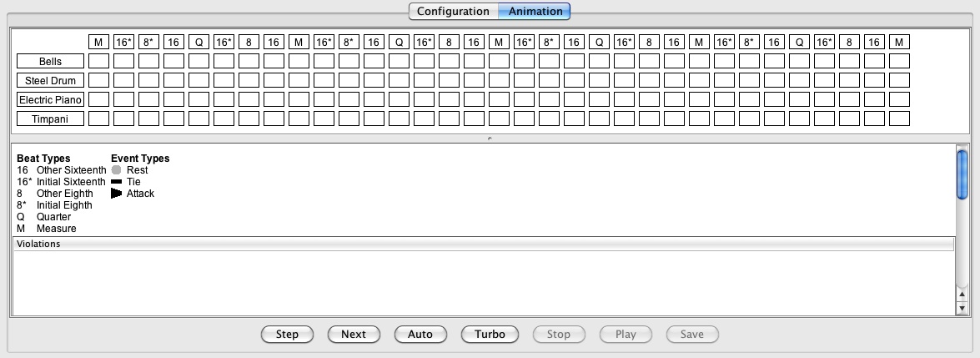Click the Attack event type icon
The image size is (980, 358).
pyautogui.click(x=116, y=194)
